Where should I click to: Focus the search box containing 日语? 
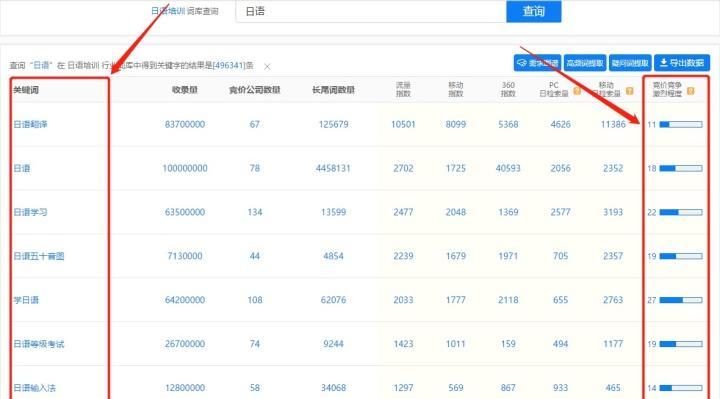(371, 11)
